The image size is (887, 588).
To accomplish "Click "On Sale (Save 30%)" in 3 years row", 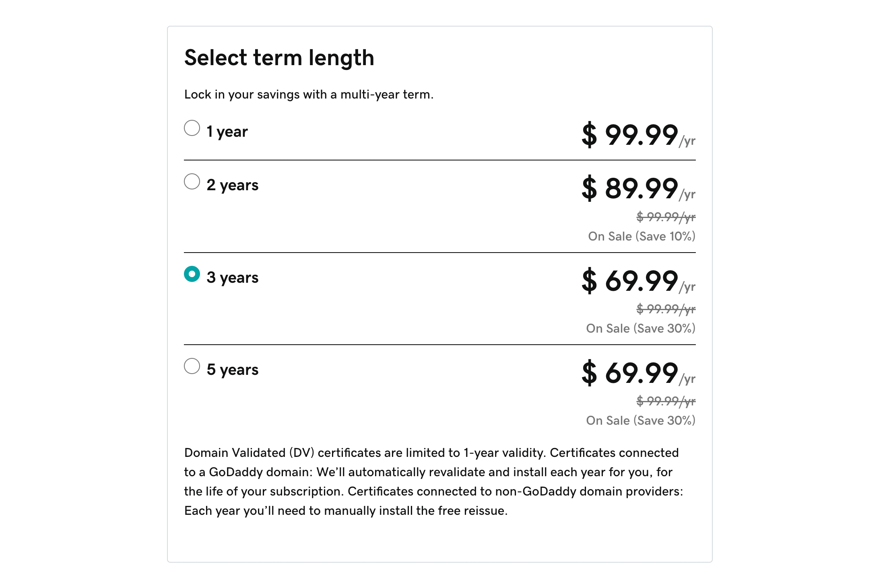I will [x=641, y=328].
